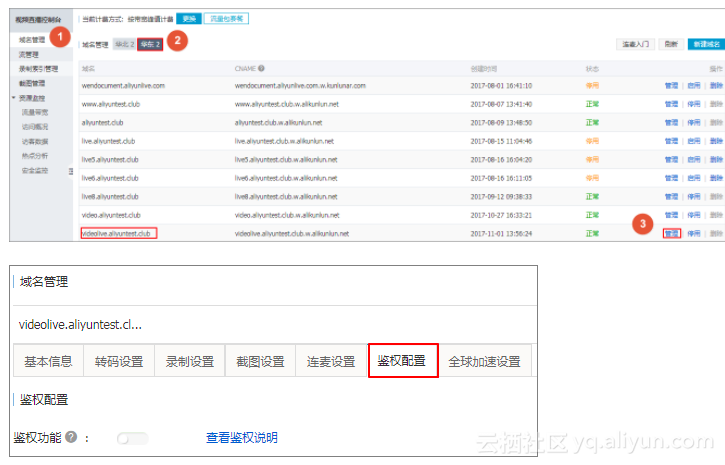Open 截图管理 in the sidebar

click(32, 84)
